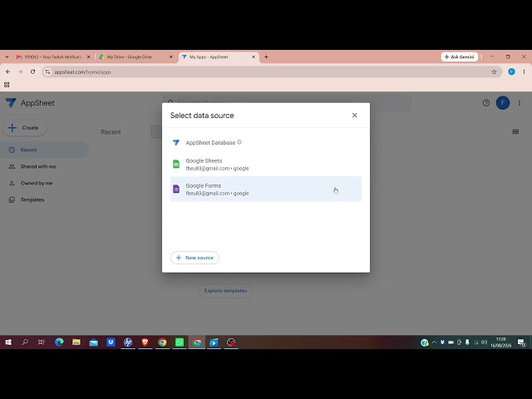Choose AppSheet Database as data source

[x=266, y=142]
